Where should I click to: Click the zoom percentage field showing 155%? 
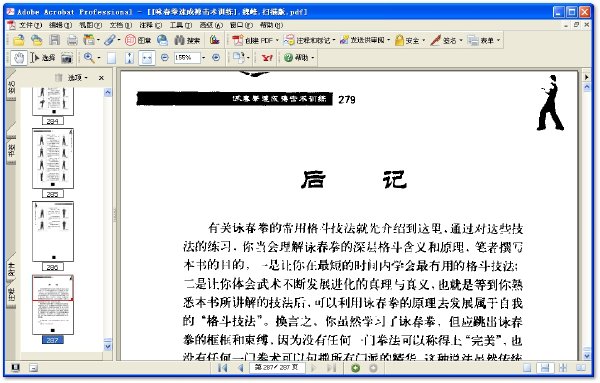click(x=186, y=58)
